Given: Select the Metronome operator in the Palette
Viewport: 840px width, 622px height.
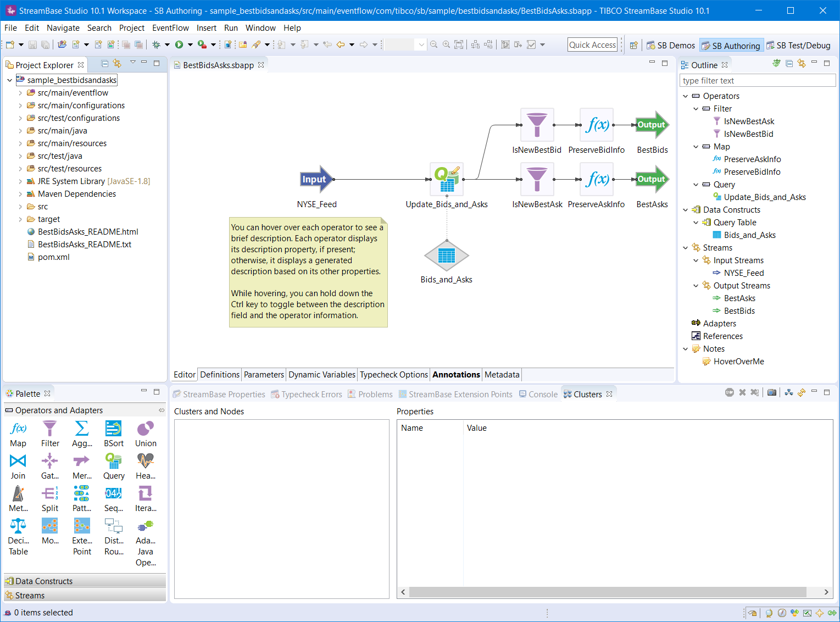Looking at the screenshot, I should pos(18,499).
